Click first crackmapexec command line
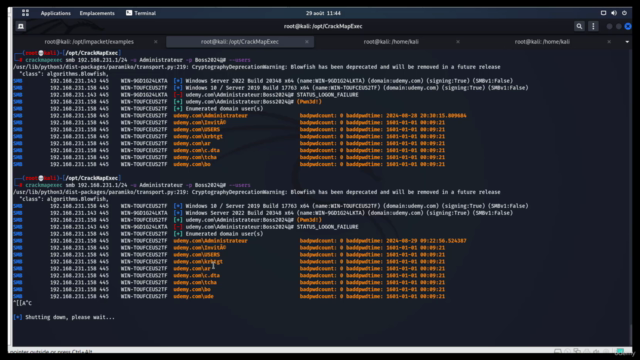The image size is (640, 360). [x=138, y=60]
